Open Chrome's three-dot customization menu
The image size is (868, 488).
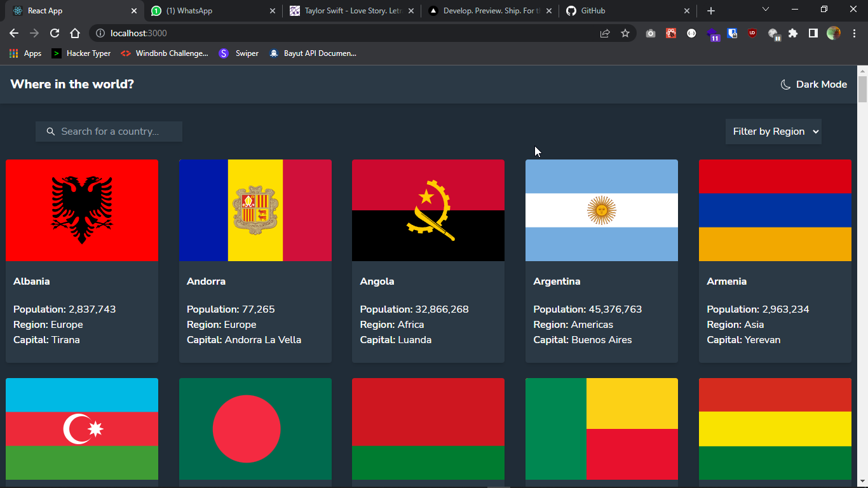coord(854,33)
